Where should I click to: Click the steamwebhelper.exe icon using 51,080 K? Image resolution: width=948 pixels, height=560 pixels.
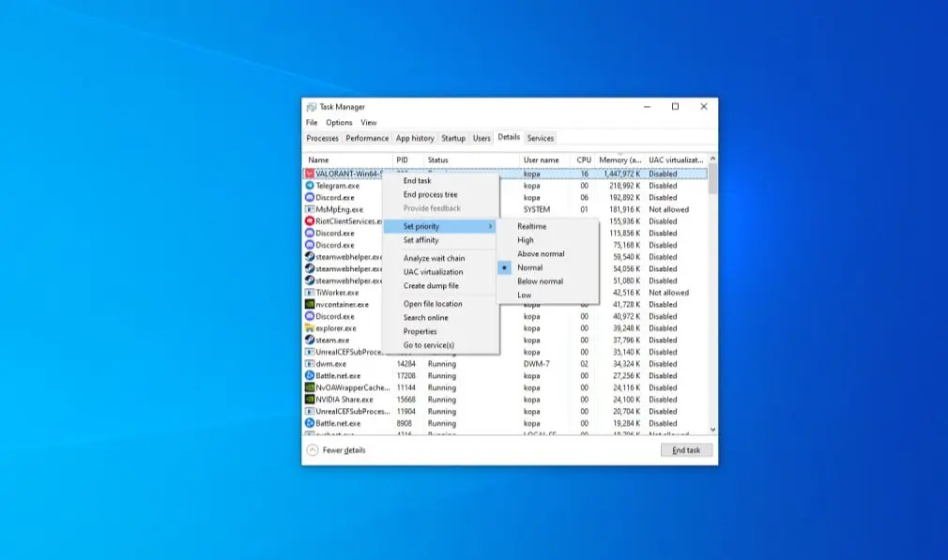310,280
